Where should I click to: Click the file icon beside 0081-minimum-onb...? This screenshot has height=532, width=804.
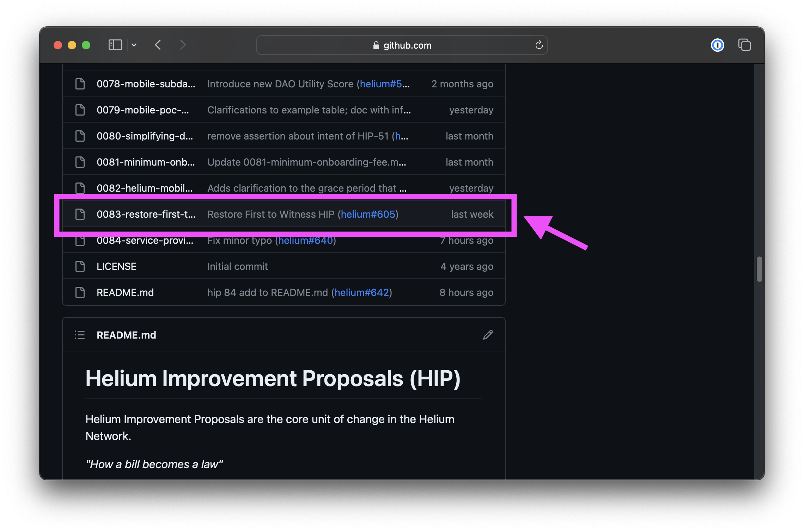(80, 162)
